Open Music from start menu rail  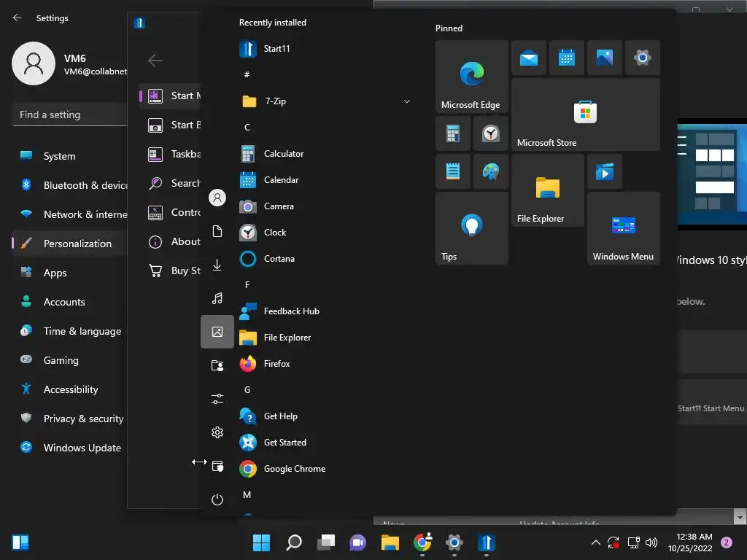coord(217,298)
